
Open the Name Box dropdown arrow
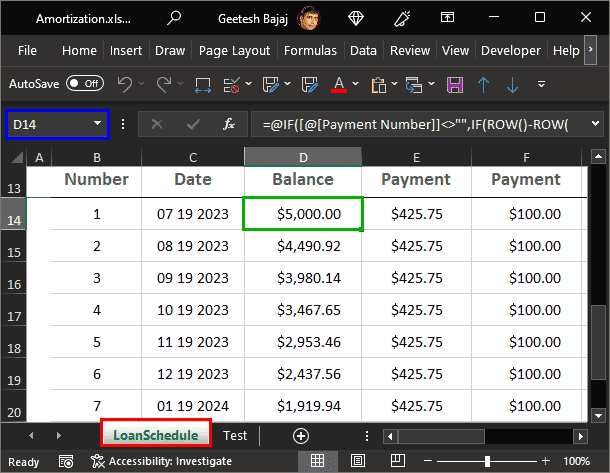97,124
